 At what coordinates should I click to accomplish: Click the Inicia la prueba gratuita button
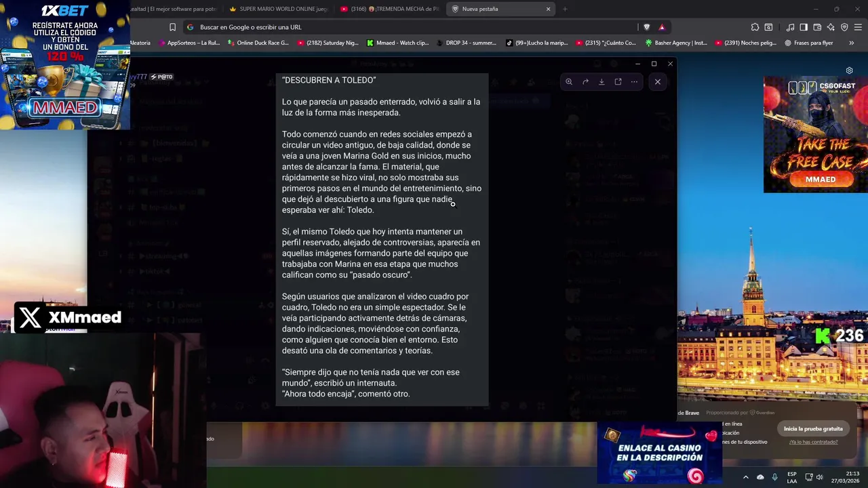click(x=813, y=428)
